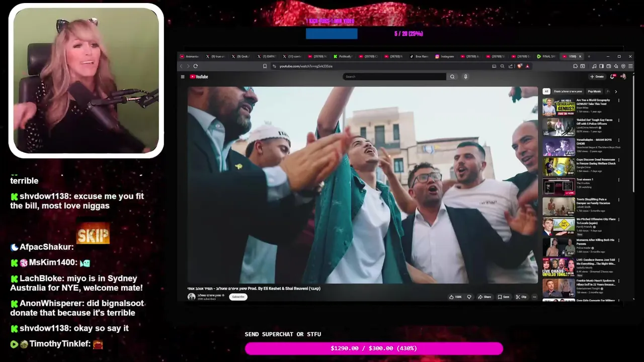644x362 pixels.
Task: Start voice search with the microphone icon
Action: click(465, 76)
